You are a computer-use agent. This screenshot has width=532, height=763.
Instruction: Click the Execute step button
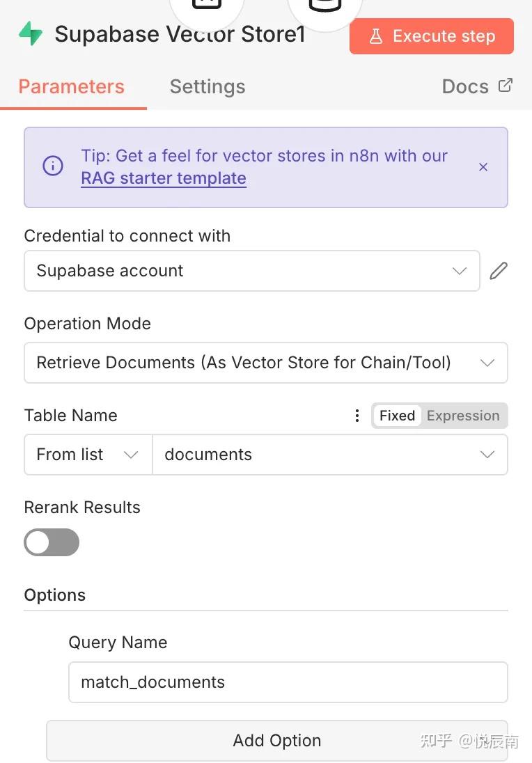(431, 36)
